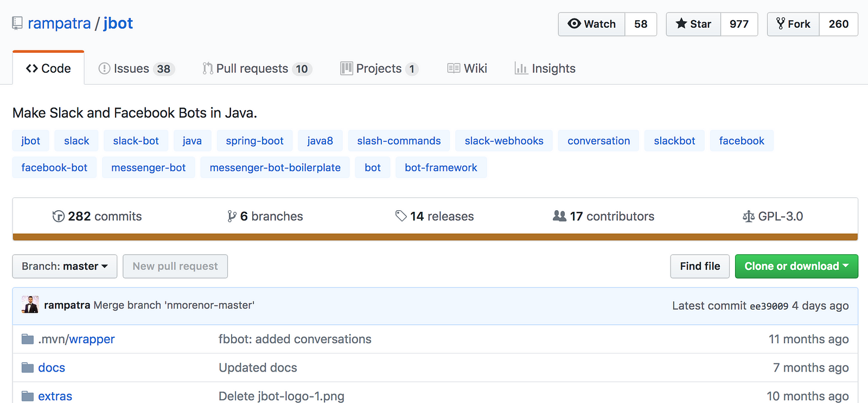Viewport: 868px width, 403px height.
Task: View the 14 releases link
Action: (435, 216)
